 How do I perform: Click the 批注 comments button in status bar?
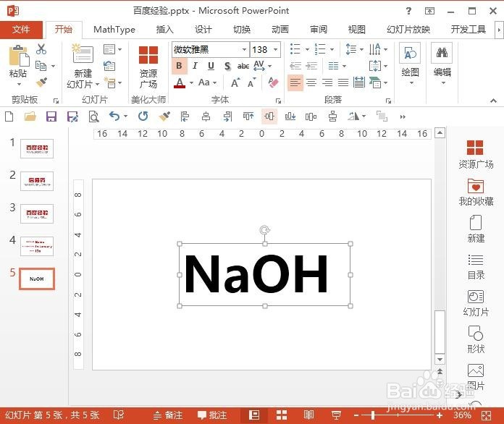(x=212, y=415)
